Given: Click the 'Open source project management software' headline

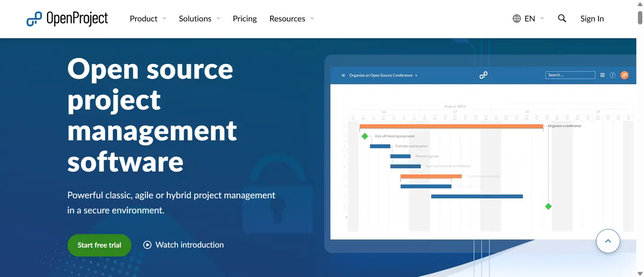Looking at the screenshot, I should point(152,115).
